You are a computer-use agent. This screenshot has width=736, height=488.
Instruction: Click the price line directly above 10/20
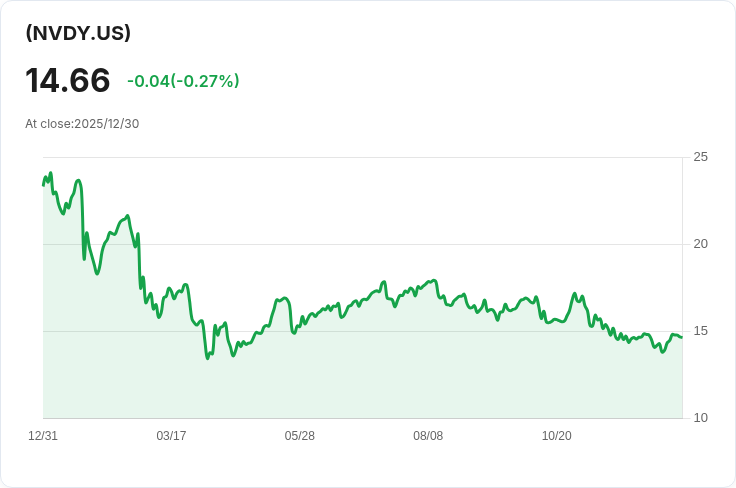pyautogui.click(x=556, y=320)
